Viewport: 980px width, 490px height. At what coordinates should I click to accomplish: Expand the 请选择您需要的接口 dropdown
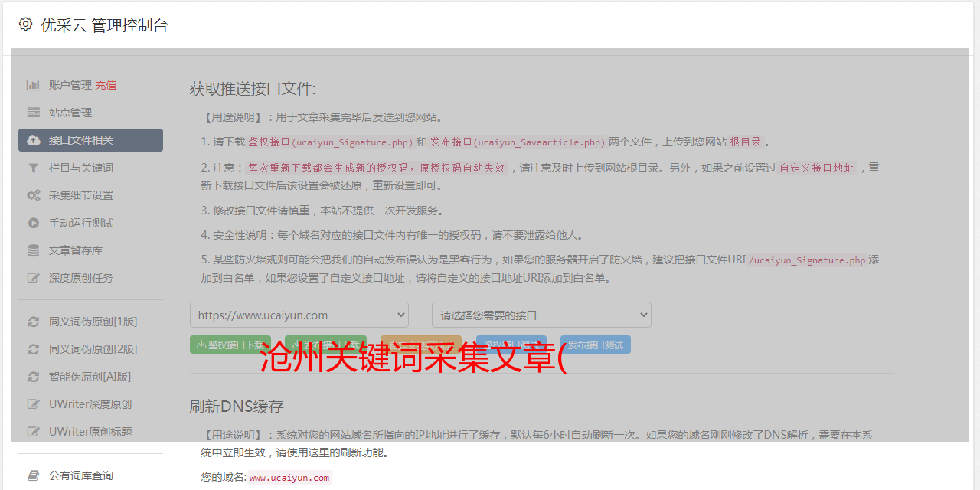point(541,315)
